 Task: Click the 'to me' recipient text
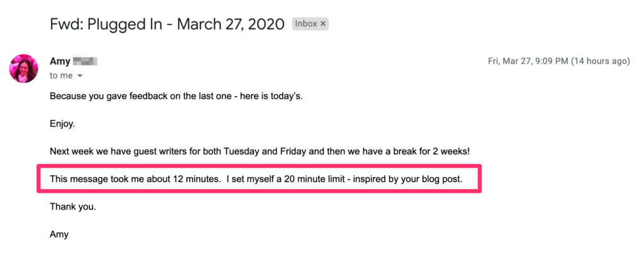[x=61, y=75]
